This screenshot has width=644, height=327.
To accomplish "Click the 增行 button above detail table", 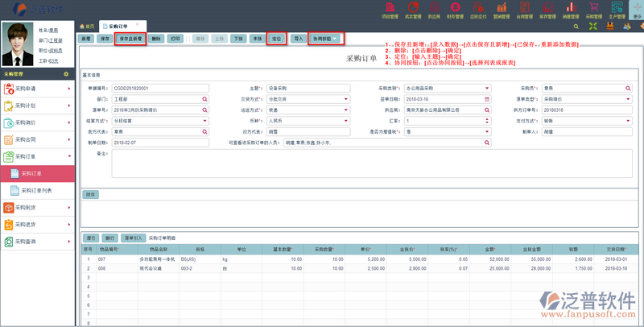I will pyautogui.click(x=91, y=238).
